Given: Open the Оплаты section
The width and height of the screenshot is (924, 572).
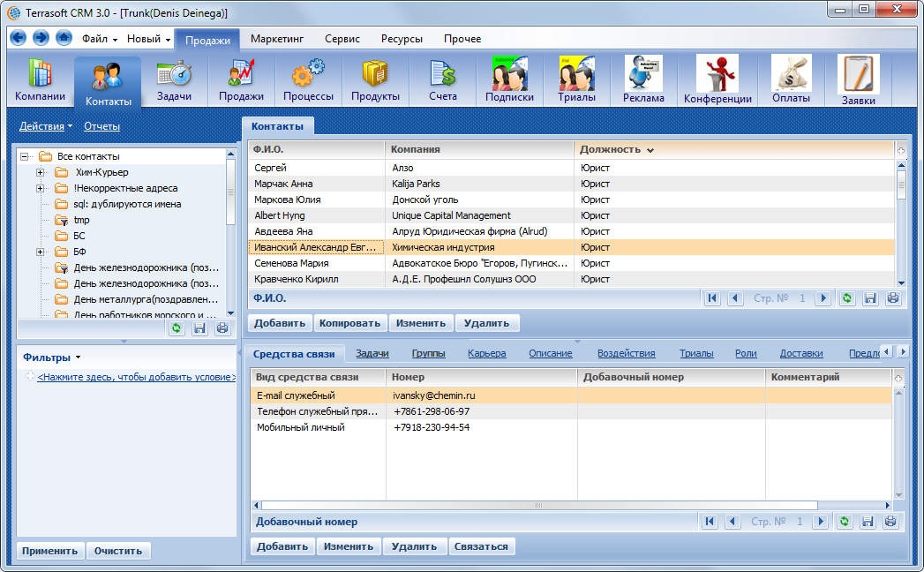Looking at the screenshot, I should click(x=792, y=80).
